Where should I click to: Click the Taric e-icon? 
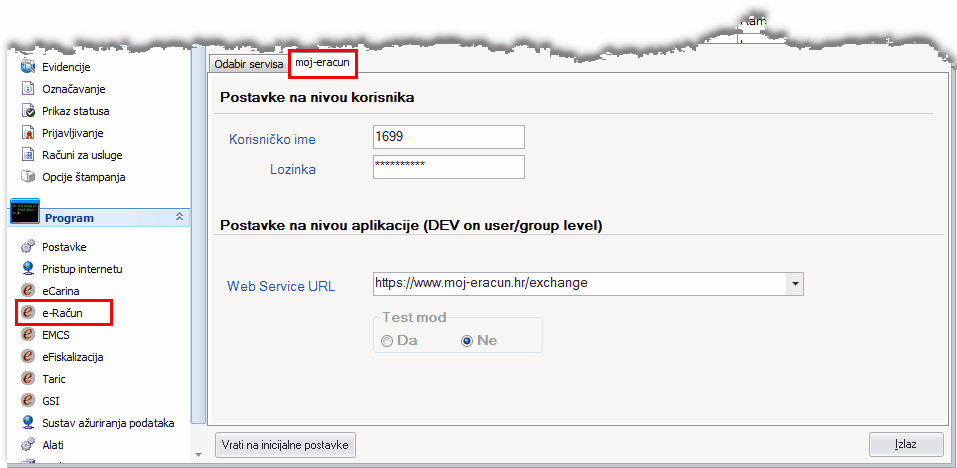pyautogui.click(x=27, y=379)
